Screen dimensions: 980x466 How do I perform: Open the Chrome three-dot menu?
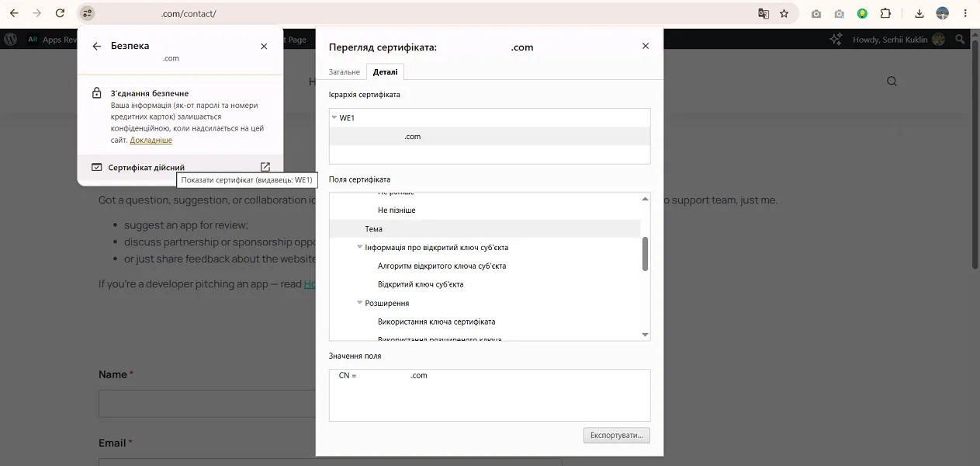(x=966, y=13)
